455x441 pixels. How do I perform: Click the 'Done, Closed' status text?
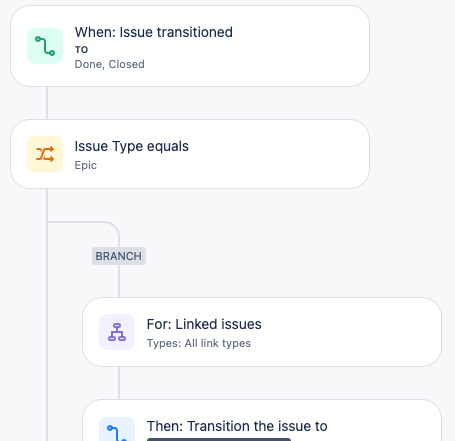(110, 64)
